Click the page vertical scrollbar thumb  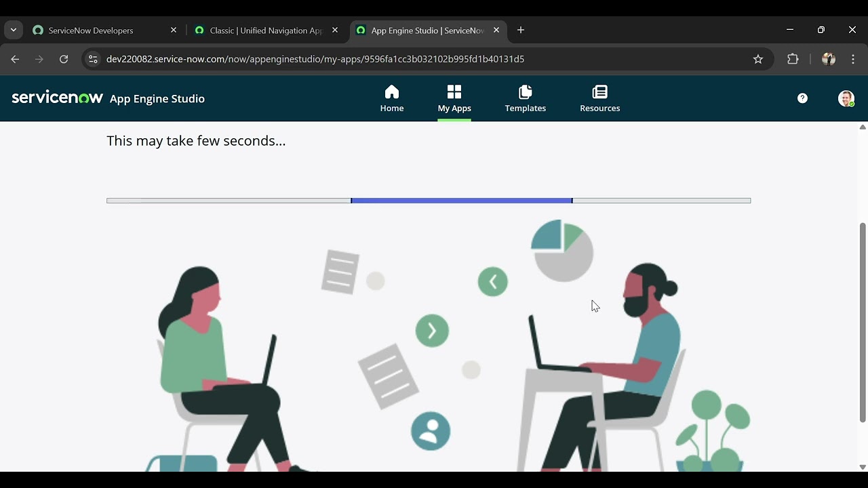pyautogui.click(x=863, y=322)
